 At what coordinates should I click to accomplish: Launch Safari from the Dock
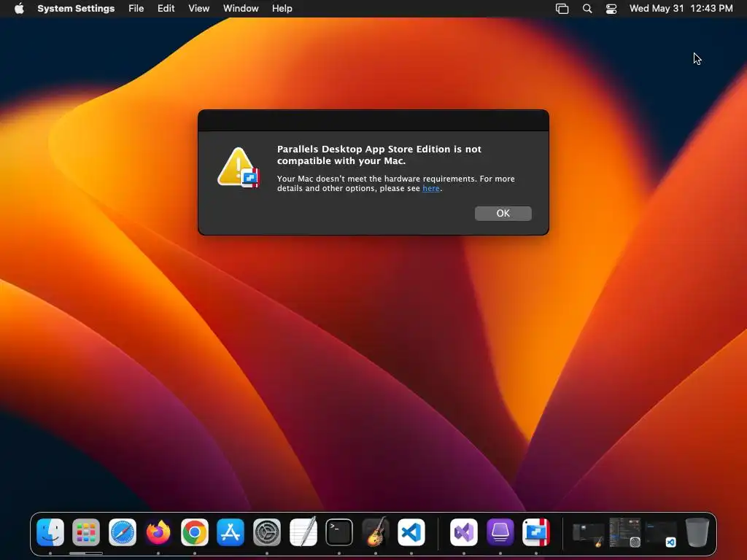[x=123, y=532]
